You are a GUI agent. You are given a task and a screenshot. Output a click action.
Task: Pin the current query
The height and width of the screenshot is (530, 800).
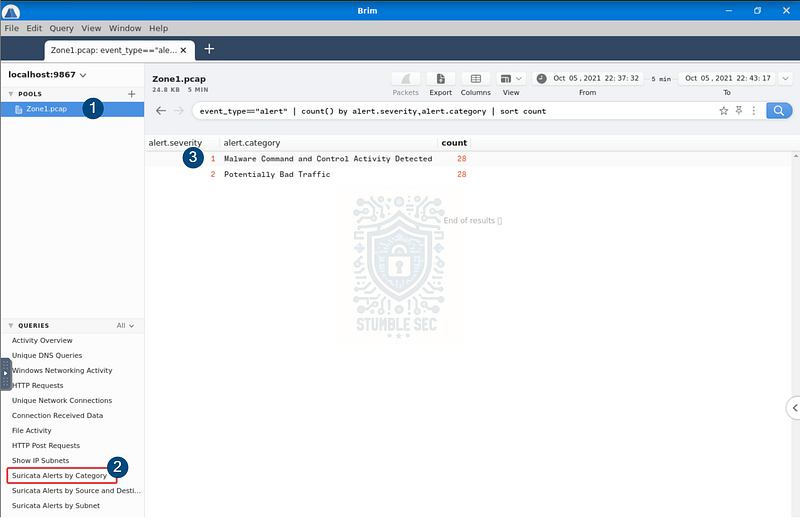tap(739, 111)
